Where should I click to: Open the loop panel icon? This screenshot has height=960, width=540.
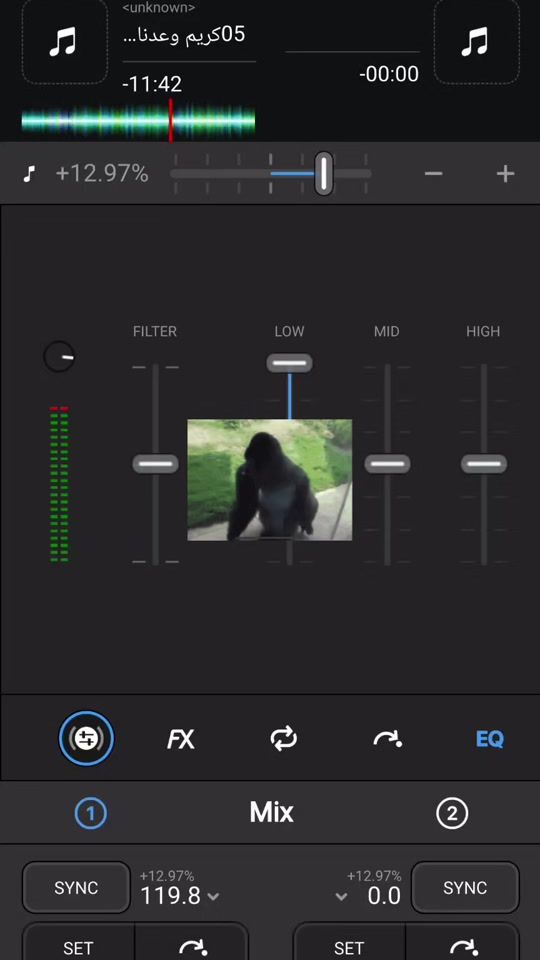click(x=283, y=739)
